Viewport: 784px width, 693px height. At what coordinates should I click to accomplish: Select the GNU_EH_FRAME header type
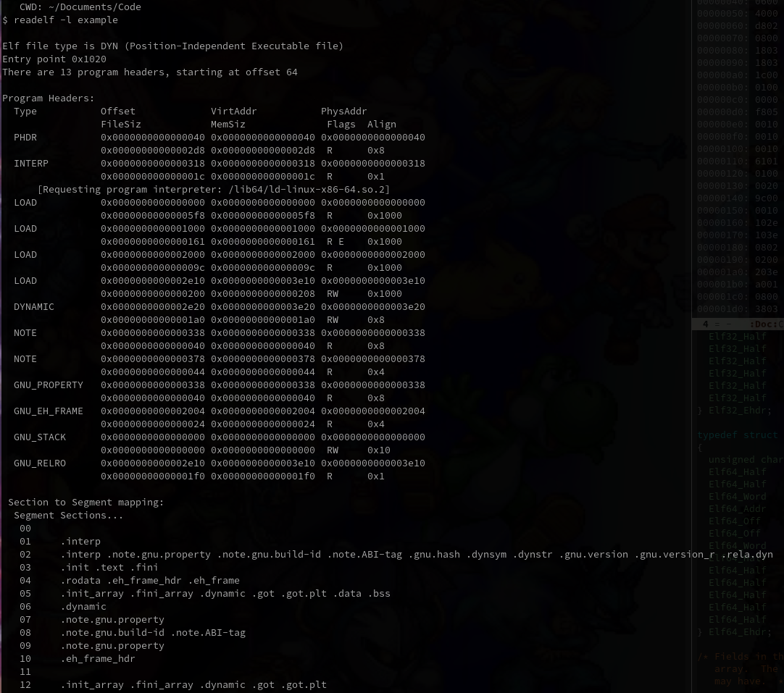click(49, 411)
